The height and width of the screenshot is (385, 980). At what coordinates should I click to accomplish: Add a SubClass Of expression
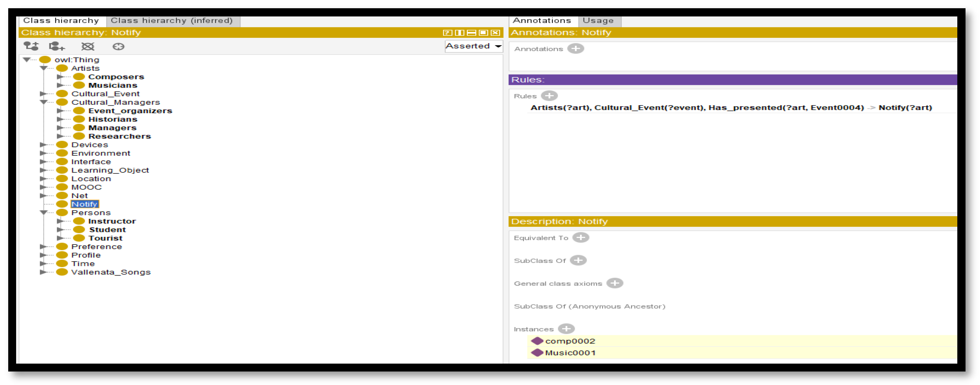[578, 261]
